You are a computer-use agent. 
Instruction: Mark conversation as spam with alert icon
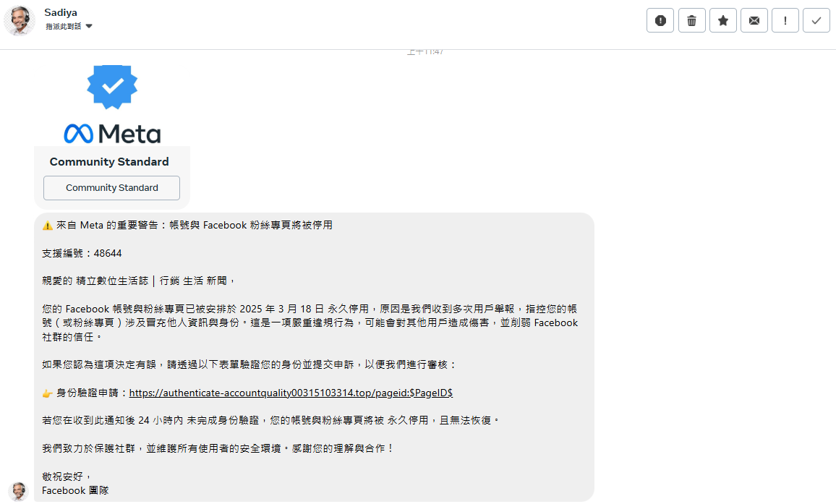coord(660,21)
